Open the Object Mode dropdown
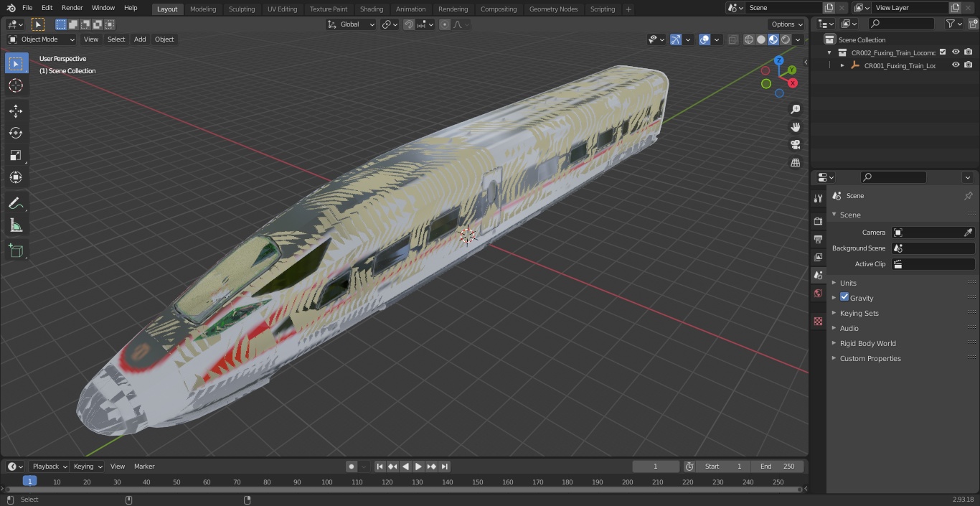 [x=42, y=39]
